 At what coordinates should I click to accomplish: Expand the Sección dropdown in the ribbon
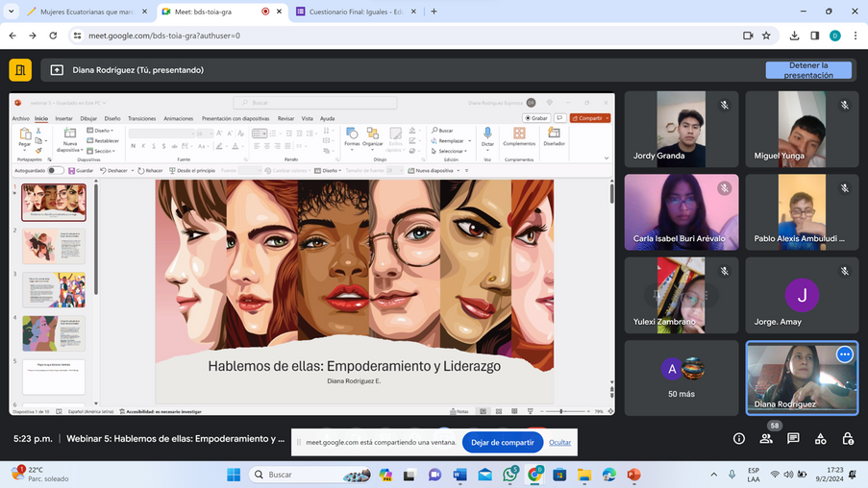click(104, 151)
